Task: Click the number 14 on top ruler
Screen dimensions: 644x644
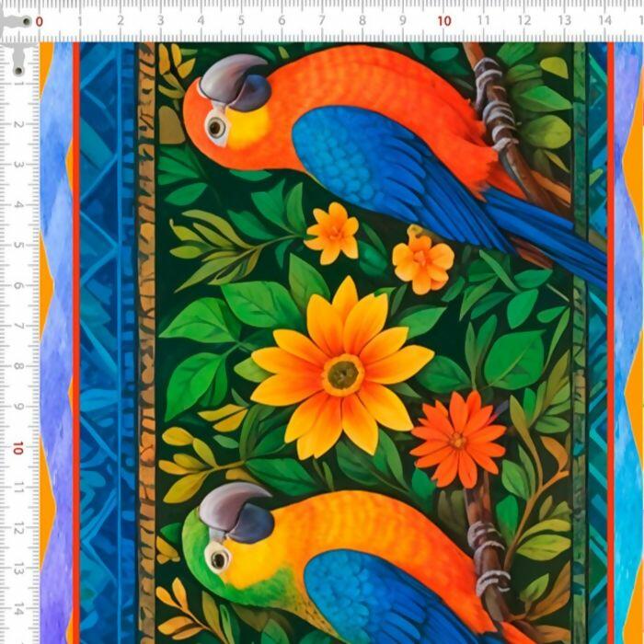Action: click(x=604, y=20)
